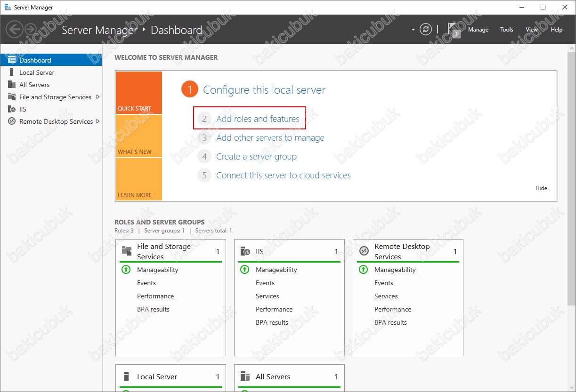Click the Back navigation arrow
This screenshot has width=576, height=392.
click(15, 29)
